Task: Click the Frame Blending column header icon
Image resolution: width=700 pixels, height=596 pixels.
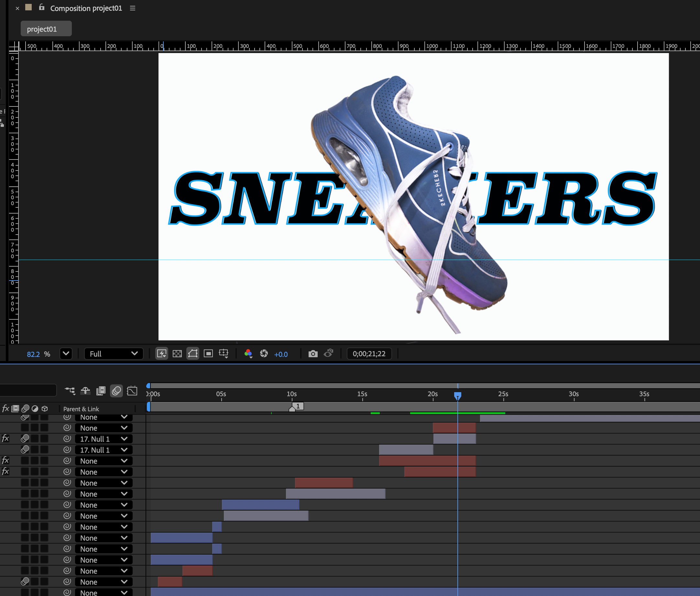Action: 15,408
